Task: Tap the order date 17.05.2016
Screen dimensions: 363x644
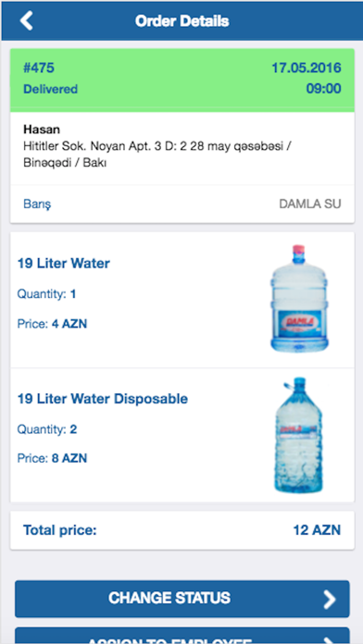Action: click(307, 68)
